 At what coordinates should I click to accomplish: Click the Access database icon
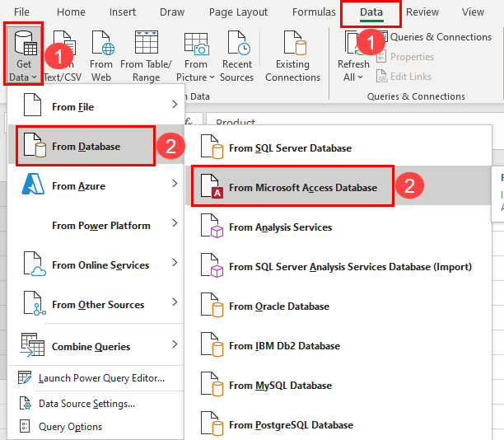(212, 186)
